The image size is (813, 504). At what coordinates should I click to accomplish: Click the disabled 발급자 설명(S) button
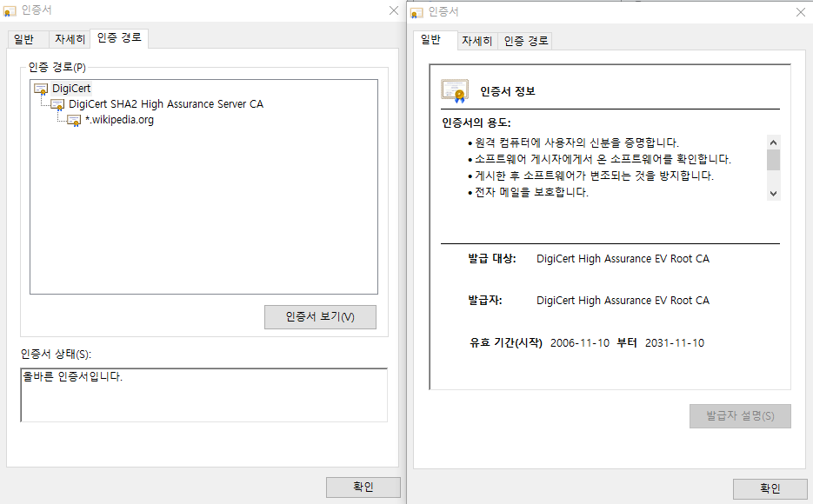click(x=740, y=416)
